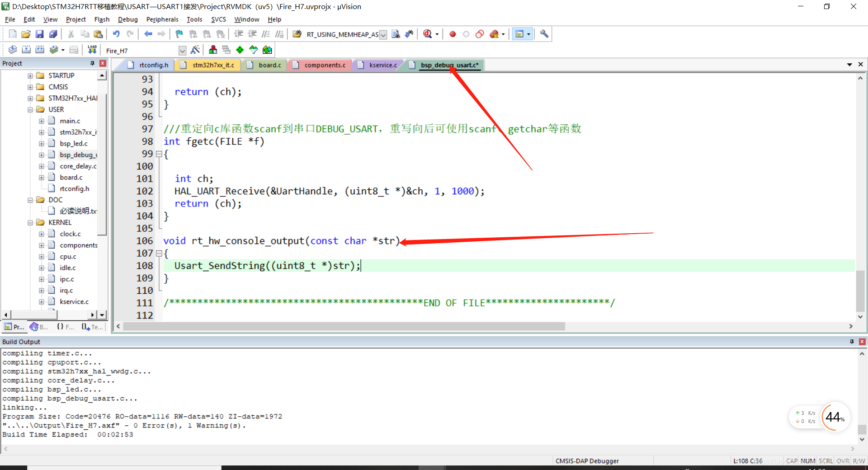
Task: Select core_delay.c in the project tree
Action: [x=78, y=166]
